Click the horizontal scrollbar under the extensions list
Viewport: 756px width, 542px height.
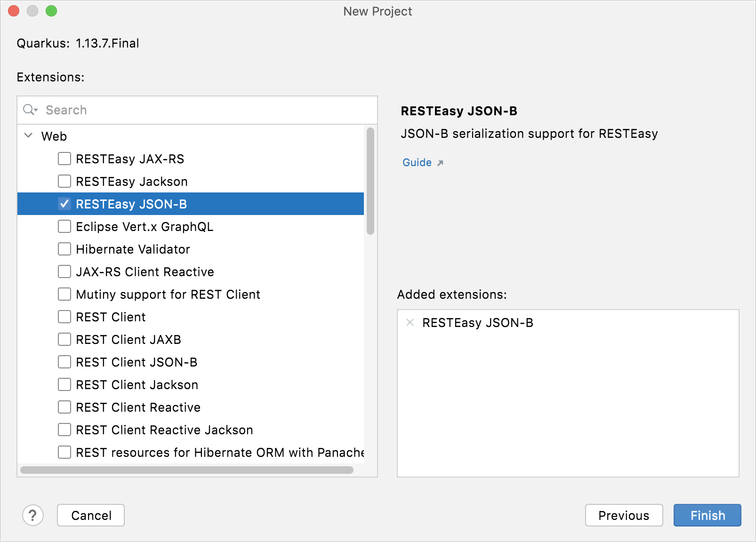(187, 470)
